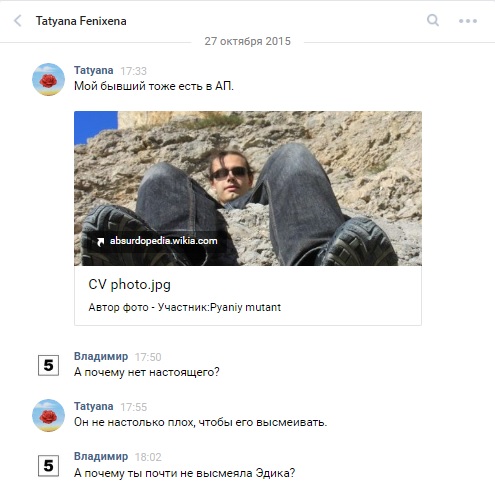
Task: Open the Tatyana Fenixena chat header name
Action: (x=81, y=21)
